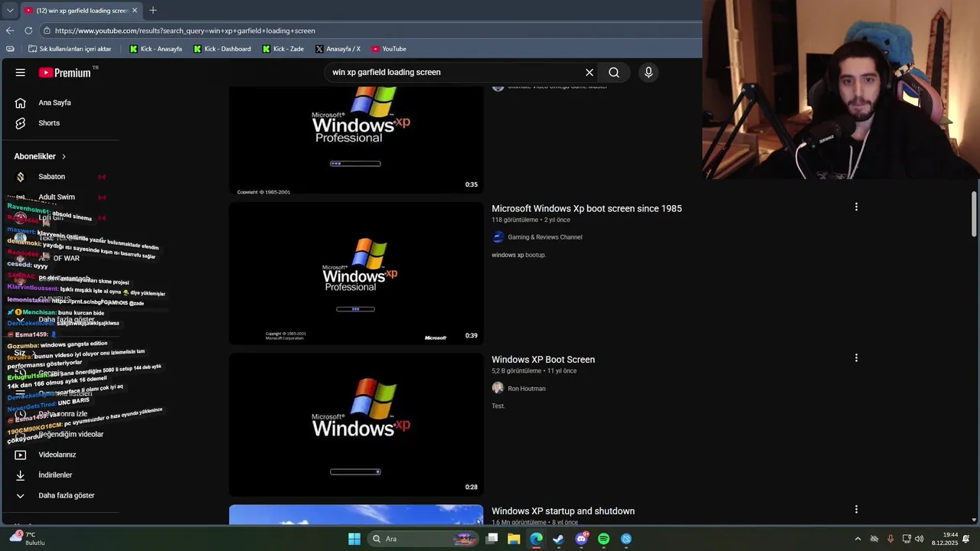Reload the page with the refresh icon

28,31
